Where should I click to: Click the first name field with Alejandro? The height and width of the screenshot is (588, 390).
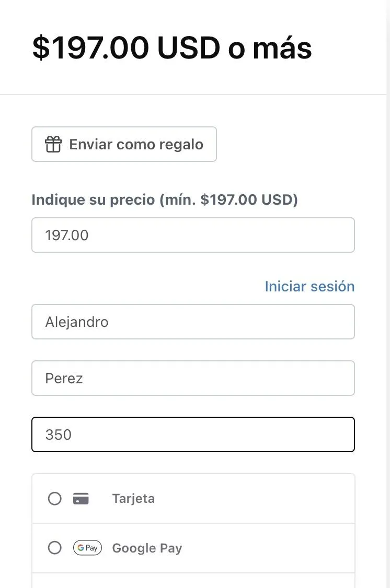193,322
